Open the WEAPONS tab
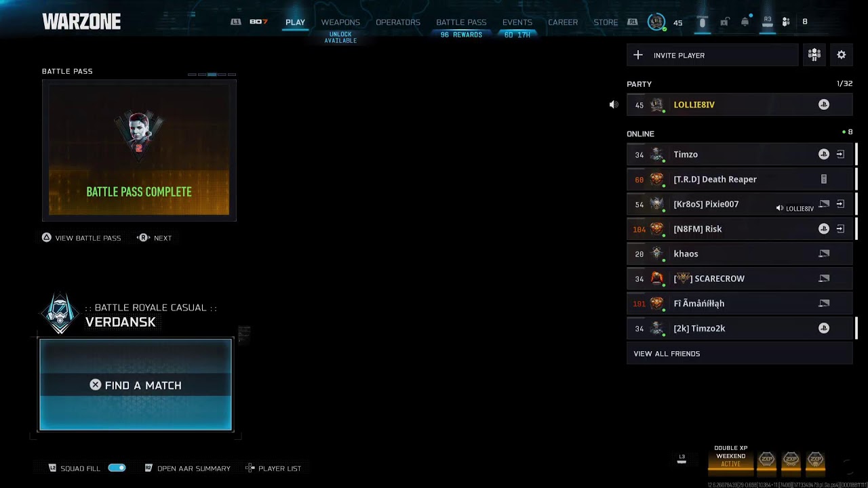This screenshot has width=868, height=488. (340, 22)
